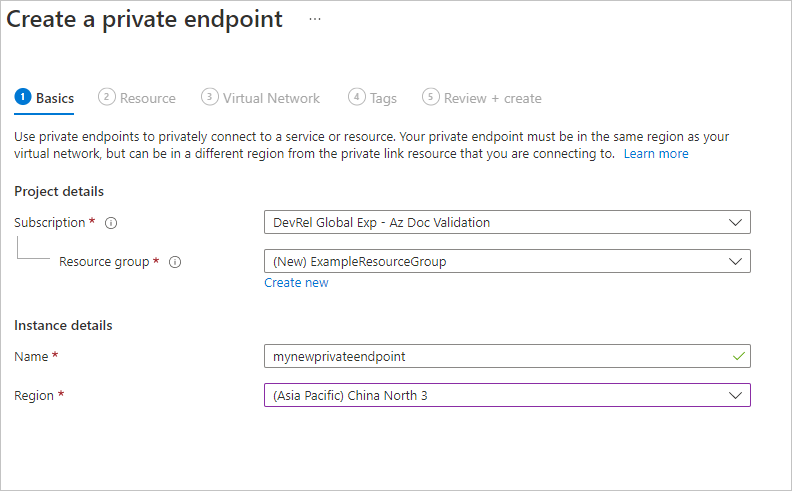Click the step 5 Review circle icon
792x492 pixels.
pos(431,97)
